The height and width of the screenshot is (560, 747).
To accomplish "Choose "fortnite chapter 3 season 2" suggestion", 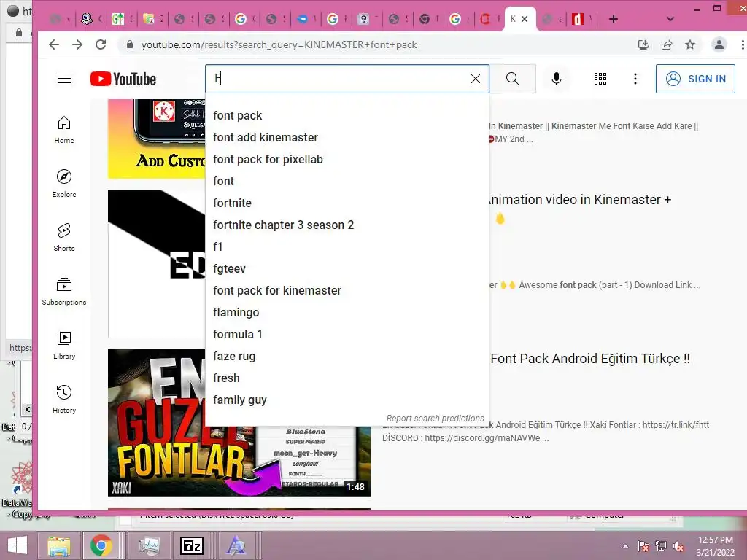I will pos(347,225).
